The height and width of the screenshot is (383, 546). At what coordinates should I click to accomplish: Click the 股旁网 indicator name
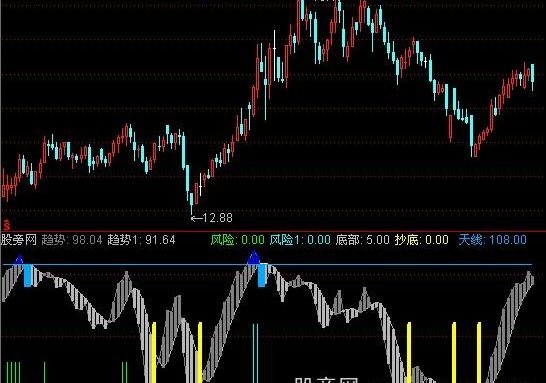coord(19,240)
